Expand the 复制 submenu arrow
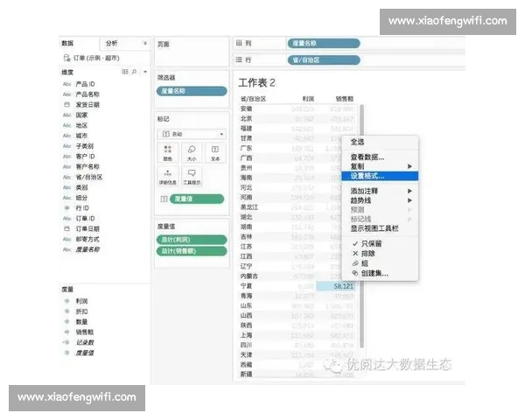Viewport: 525px width, 420px height. [x=409, y=166]
